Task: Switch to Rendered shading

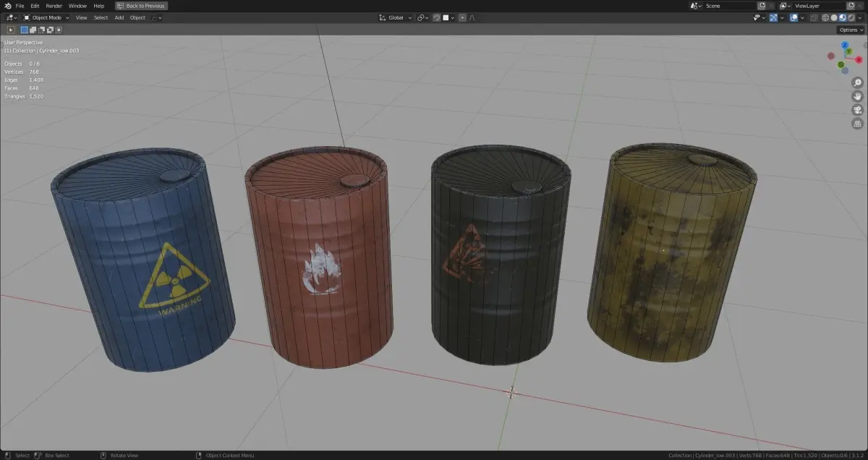Action: tap(850, 17)
